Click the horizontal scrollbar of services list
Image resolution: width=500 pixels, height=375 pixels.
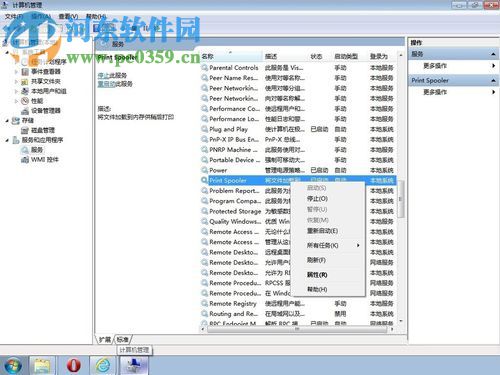pos(297,329)
